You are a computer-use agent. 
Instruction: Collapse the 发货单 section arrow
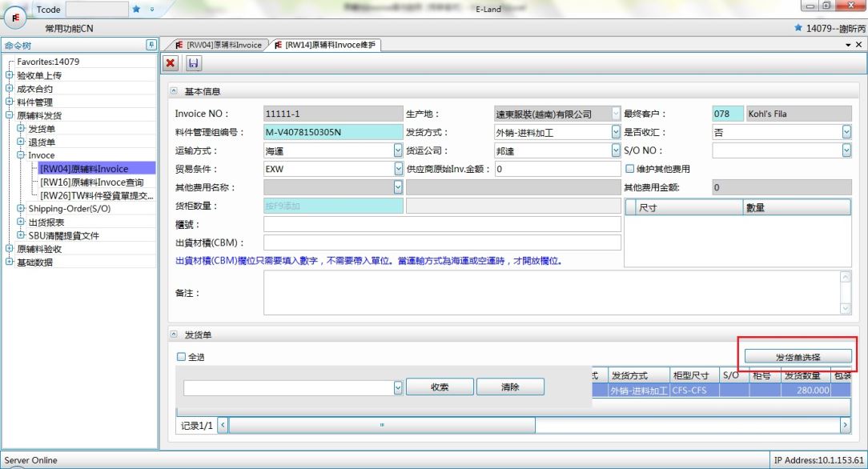(174, 334)
